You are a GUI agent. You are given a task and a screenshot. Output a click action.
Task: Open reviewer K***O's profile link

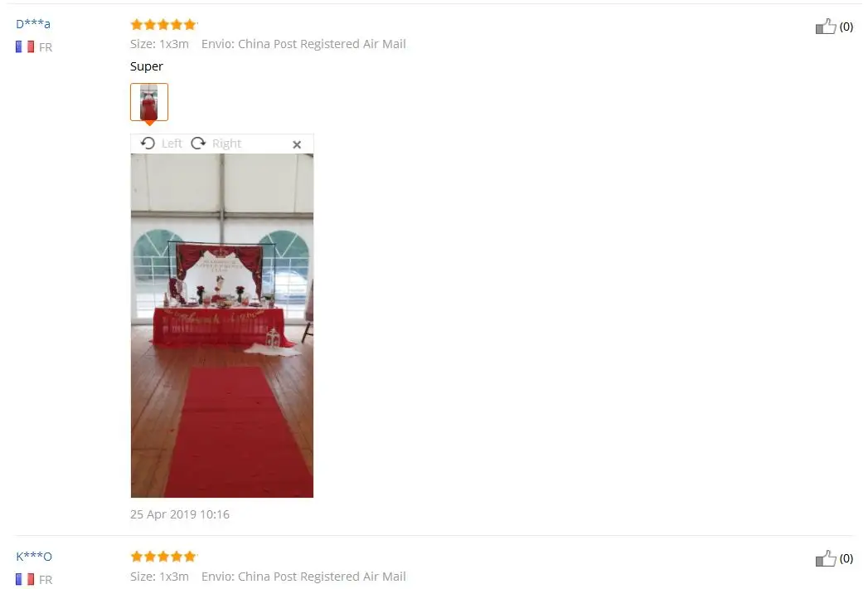pos(34,557)
